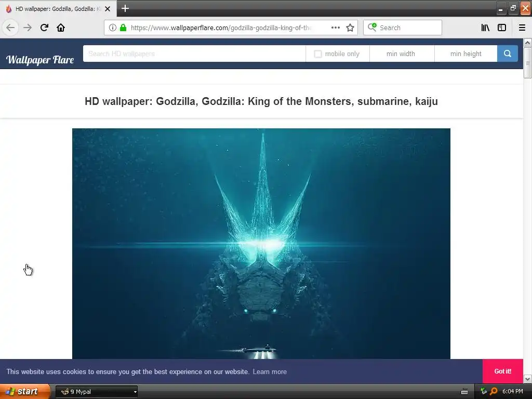Follow the Learn more cookie link
The width and height of the screenshot is (532, 399).
coord(270,371)
